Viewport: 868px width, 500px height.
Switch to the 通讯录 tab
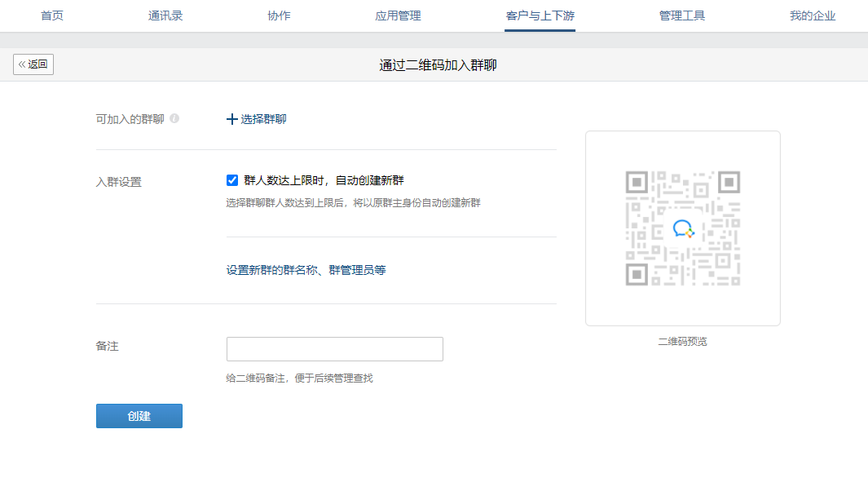165,15
